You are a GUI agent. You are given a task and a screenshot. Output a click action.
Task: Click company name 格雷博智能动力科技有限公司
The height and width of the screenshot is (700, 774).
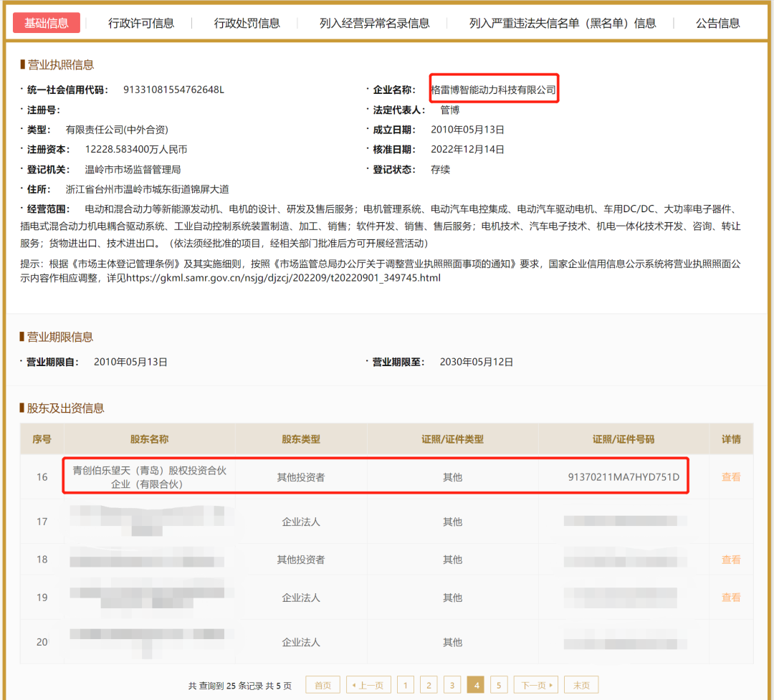493,90
